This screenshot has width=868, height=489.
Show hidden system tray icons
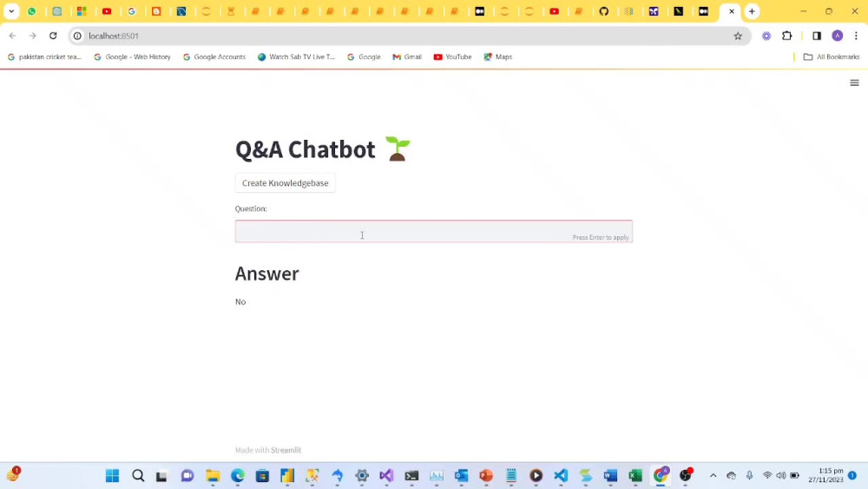point(713,476)
